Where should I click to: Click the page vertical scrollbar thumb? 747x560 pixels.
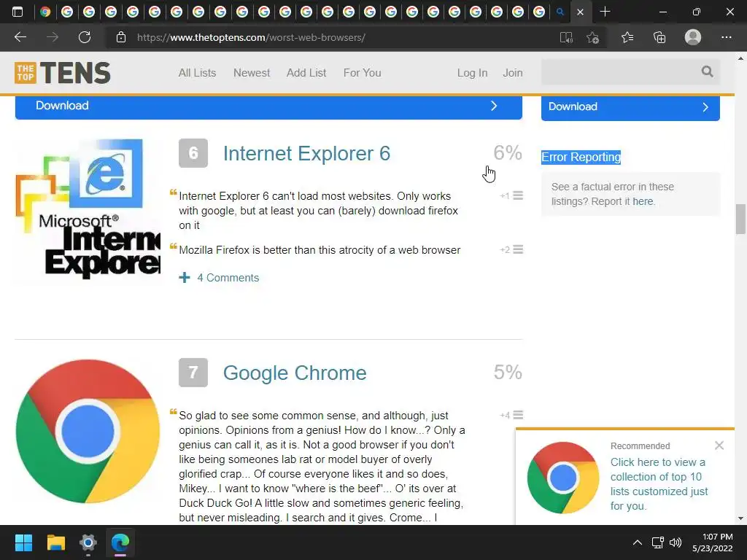click(x=740, y=219)
